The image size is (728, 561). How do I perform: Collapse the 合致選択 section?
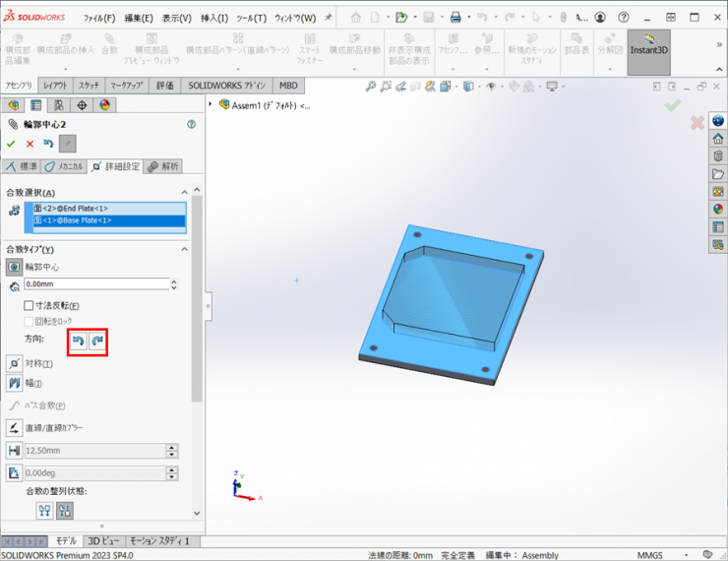click(183, 192)
